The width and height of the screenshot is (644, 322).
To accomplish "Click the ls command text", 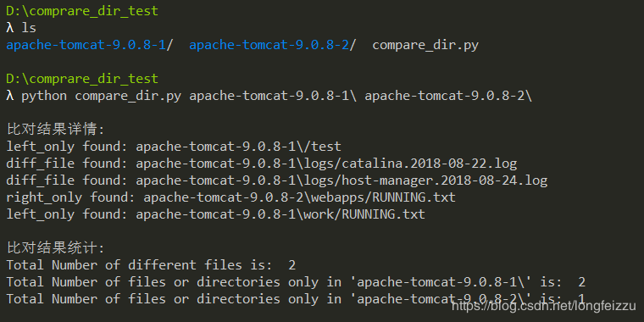I will pos(29,28).
